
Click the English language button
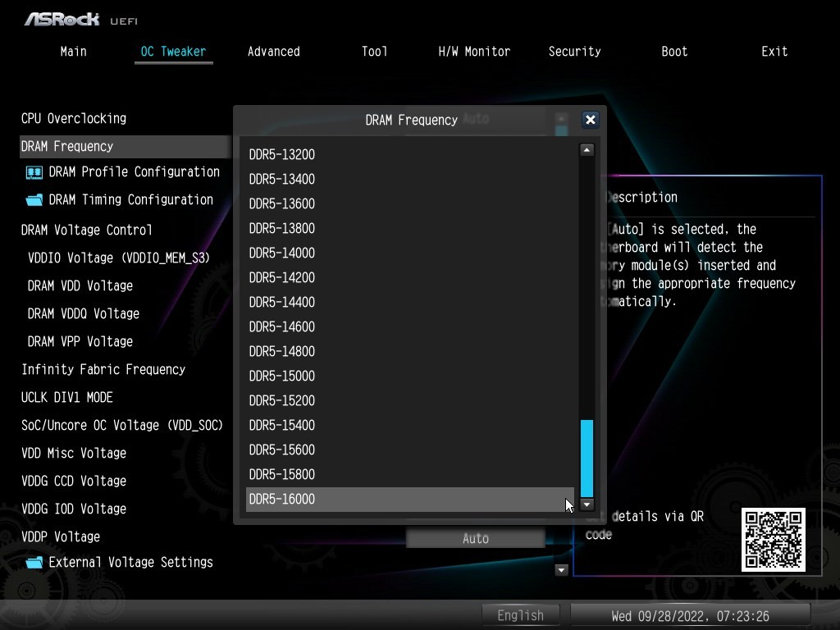520,615
